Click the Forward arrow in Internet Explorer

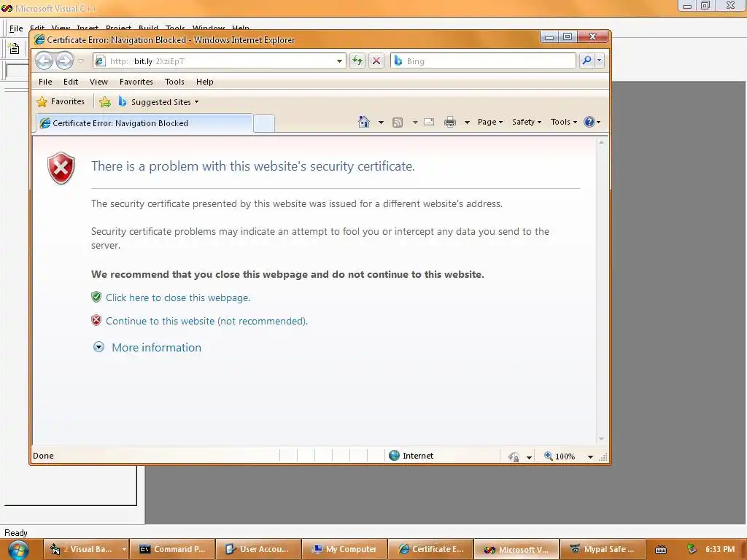pos(64,61)
